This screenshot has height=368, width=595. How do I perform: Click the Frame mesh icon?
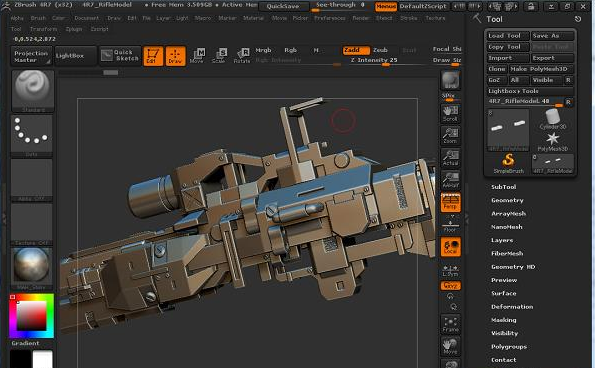[450, 324]
